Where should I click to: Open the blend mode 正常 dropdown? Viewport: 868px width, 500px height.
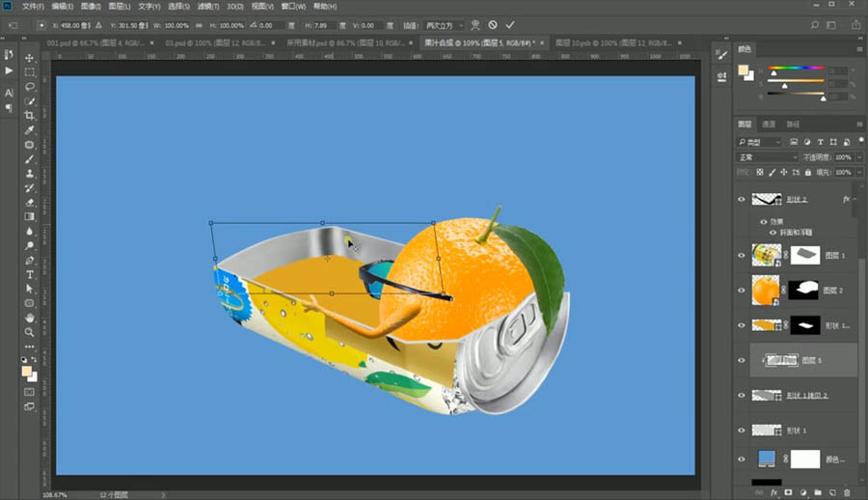768,157
